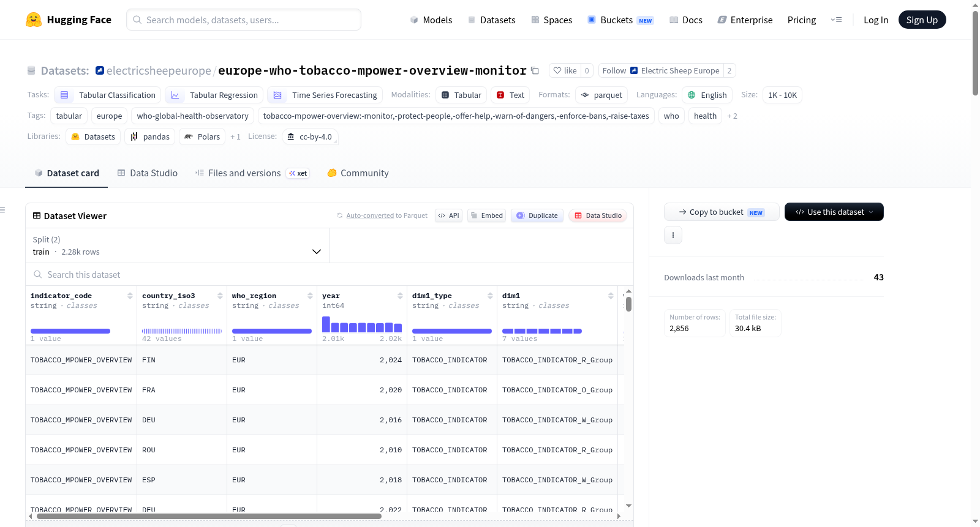The image size is (980, 527).
Task: Open Docs in navigation
Action: [686, 20]
